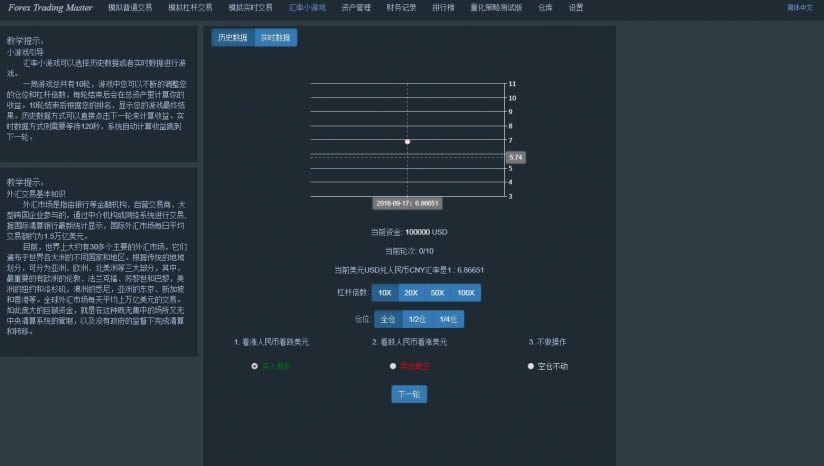Choose the 空仓不动 radio option
The width and height of the screenshot is (824, 466).
pos(530,366)
